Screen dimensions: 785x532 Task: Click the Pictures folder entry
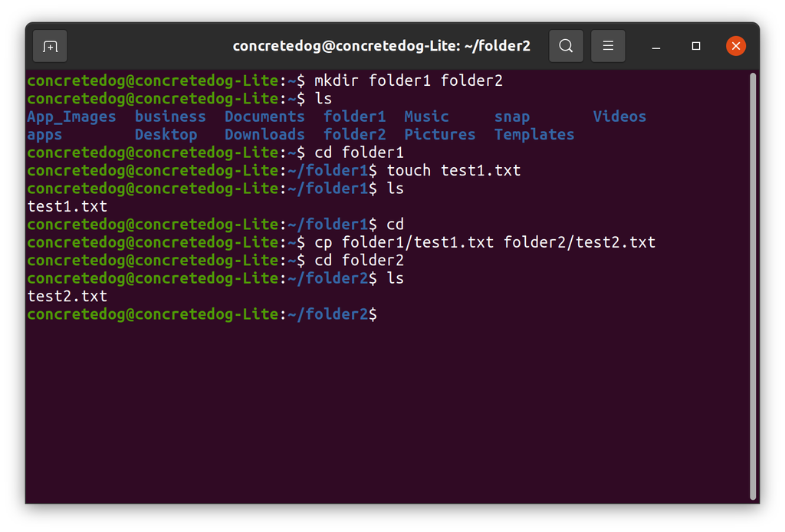click(439, 134)
